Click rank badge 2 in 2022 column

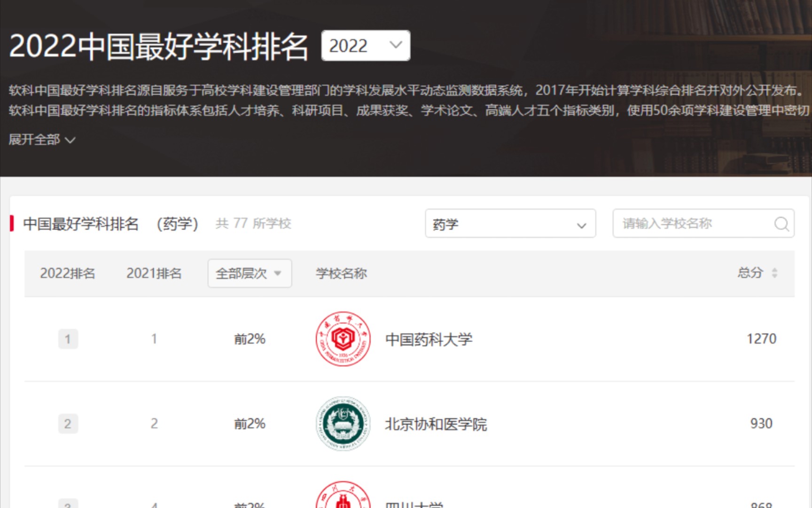point(68,423)
